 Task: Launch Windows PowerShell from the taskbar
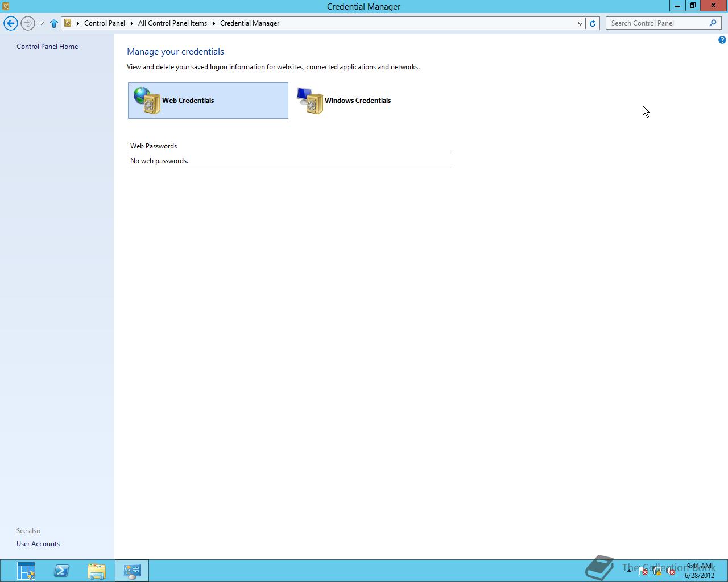(61, 571)
